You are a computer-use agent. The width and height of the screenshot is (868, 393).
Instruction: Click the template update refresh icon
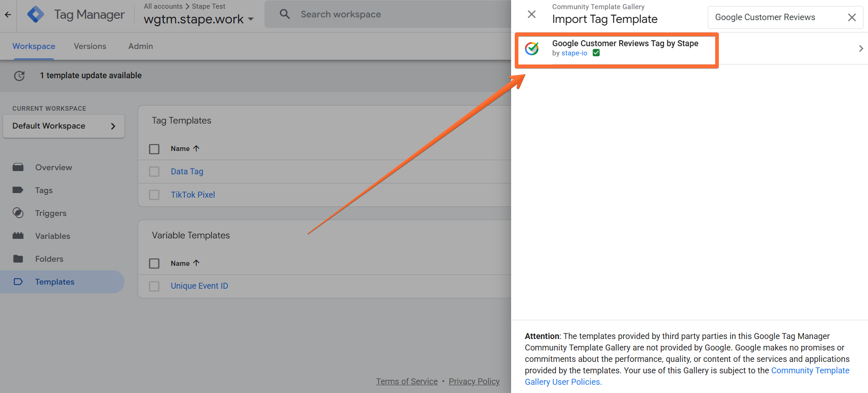click(19, 76)
